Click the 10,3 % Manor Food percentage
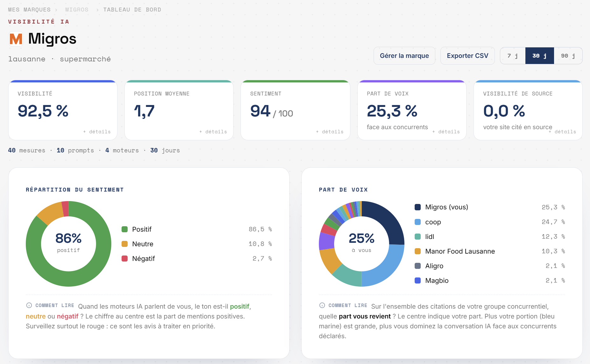The height and width of the screenshot is (364, 590). pyautogui.click(x=553, y=251)
